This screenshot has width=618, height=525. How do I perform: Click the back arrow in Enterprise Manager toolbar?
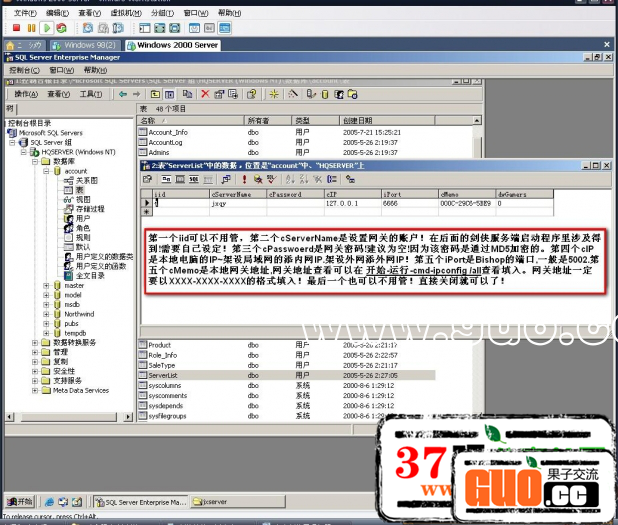(x=122, y=94)
